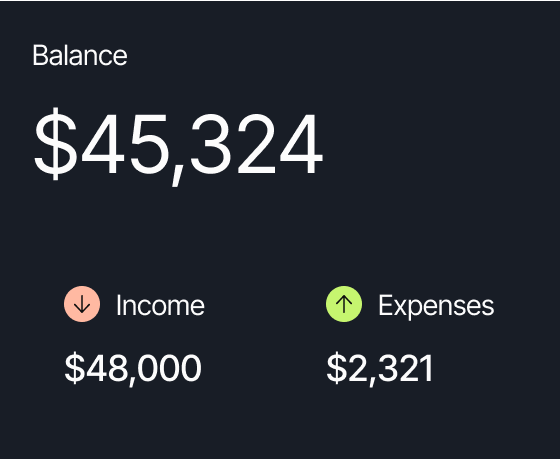
Task: Tap the pink circular icon
Action: click(82, 304)
